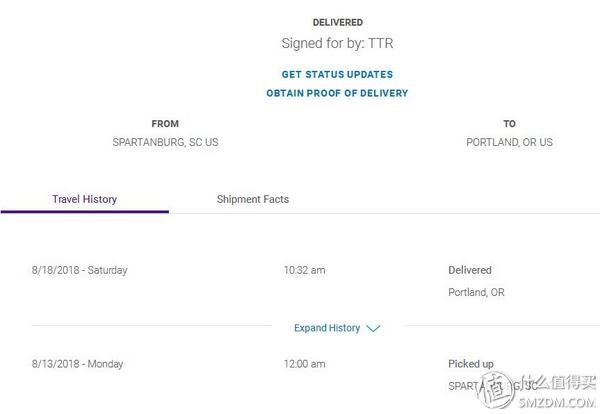Open the Travel History tab
The height and width of the screenshot is (414, 600).
pos(84,199)
